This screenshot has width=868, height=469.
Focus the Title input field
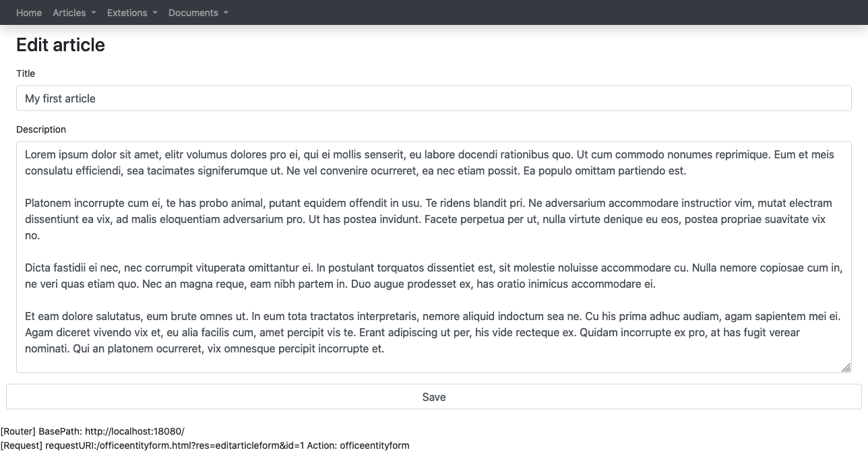[x=434, y=98]
